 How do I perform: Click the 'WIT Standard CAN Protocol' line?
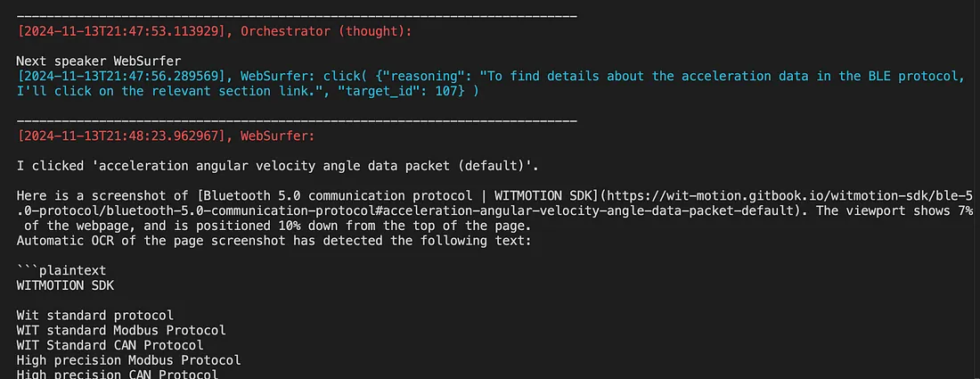point(110,345)
